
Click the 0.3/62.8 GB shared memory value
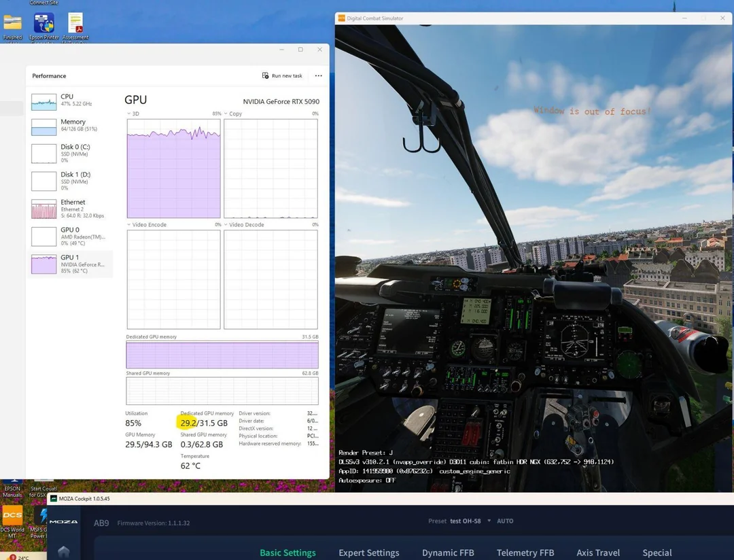(202, 445)
